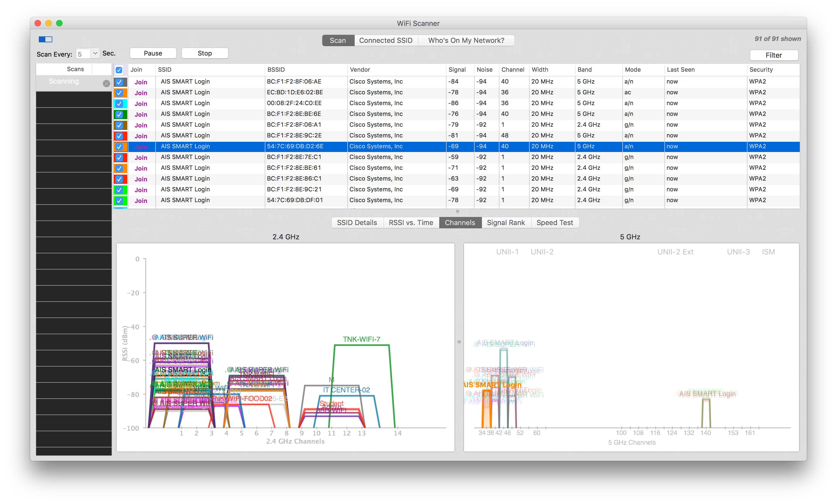Join the network with BSSID BC:F1:F2:8E:86:C1
This screenshot has width=837, height=504.
tap(141, 179)
